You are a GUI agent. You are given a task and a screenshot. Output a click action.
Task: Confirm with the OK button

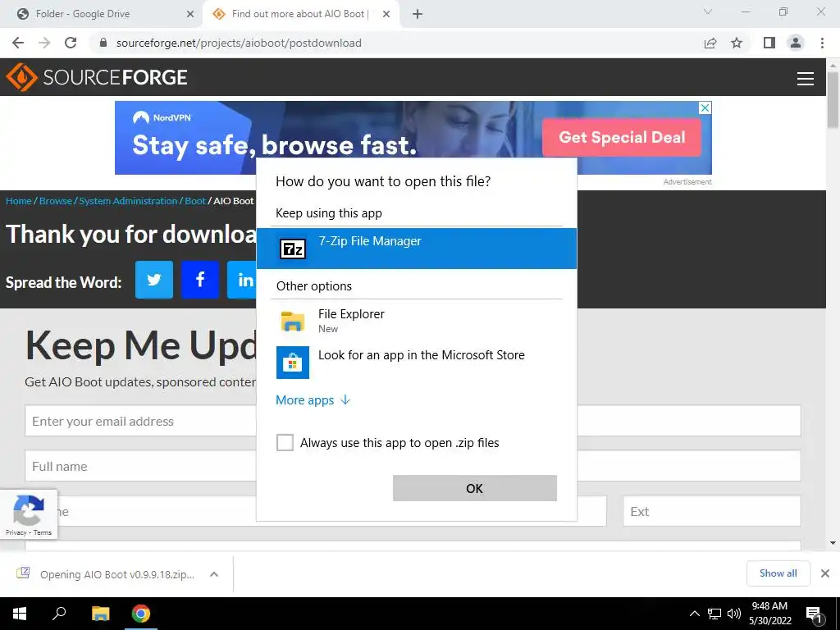pos(475,488)
